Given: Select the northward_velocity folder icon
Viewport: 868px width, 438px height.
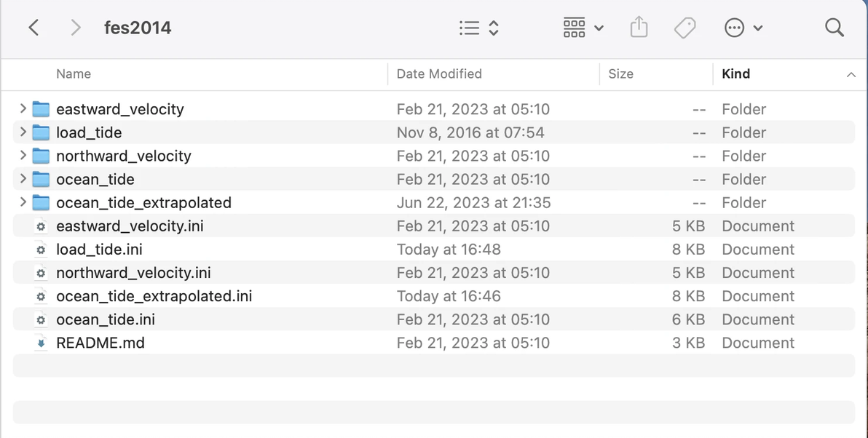Looking at the screenshot, I should point(42,156).
